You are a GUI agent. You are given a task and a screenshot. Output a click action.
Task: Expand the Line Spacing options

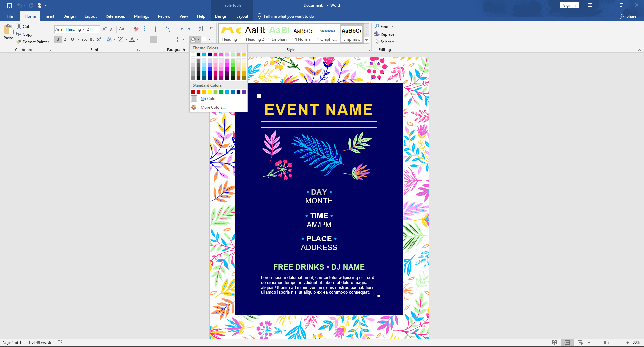[x=184, y=39]
